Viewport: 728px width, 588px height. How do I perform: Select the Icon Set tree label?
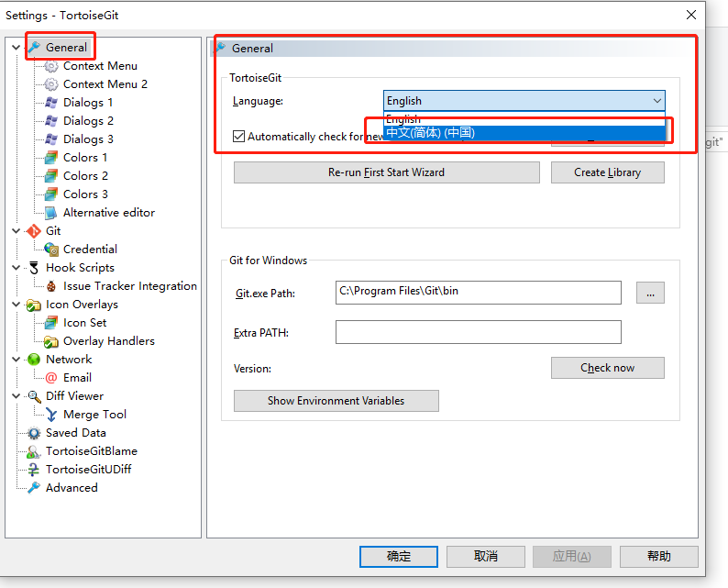(85, 323)
